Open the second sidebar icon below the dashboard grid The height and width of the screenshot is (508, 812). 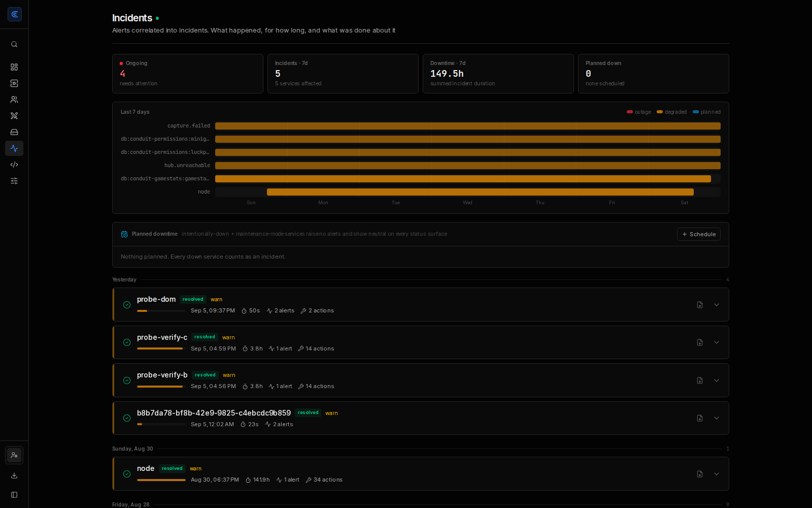pos(14,83)
